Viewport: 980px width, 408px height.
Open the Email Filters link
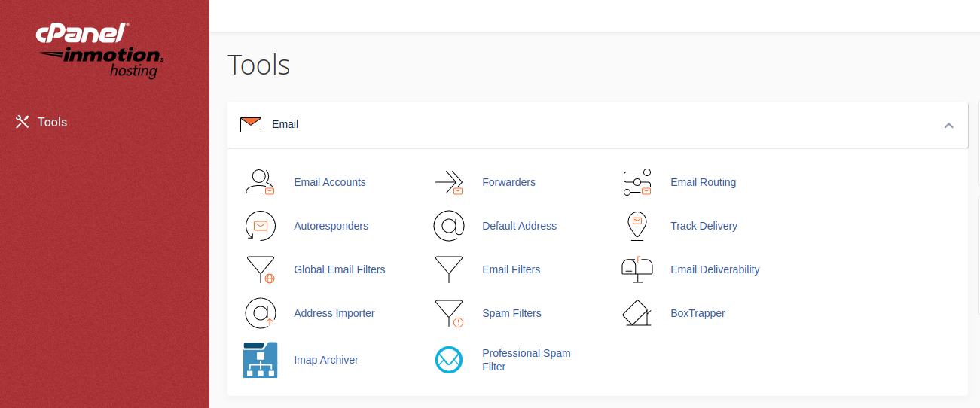click(511, 269)
